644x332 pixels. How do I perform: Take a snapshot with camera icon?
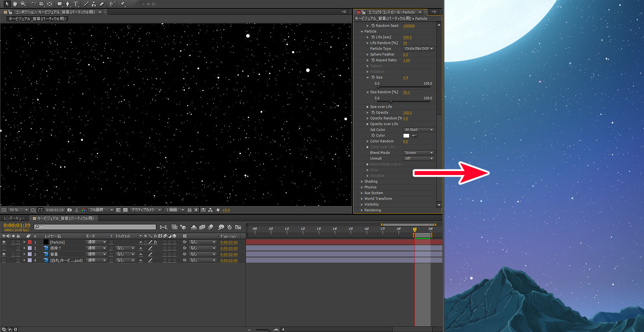coord(70,210)
